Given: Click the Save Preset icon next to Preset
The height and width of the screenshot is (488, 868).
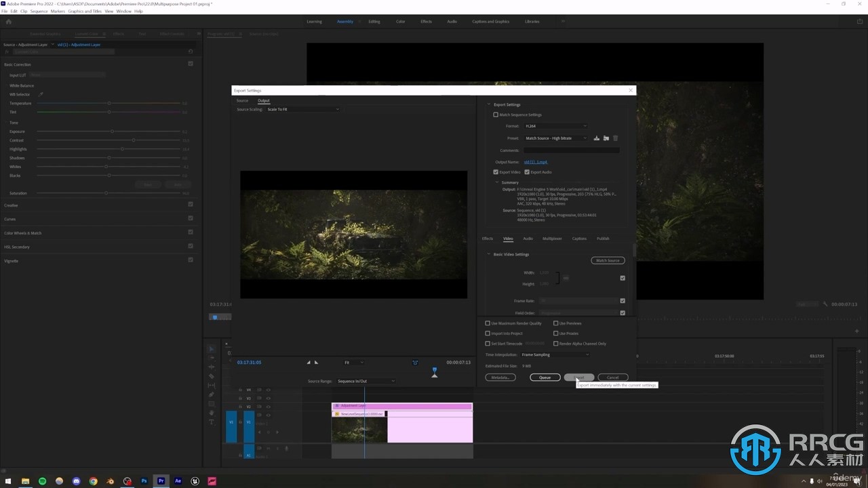Looking at the screenshot, I should pos(597,138).
